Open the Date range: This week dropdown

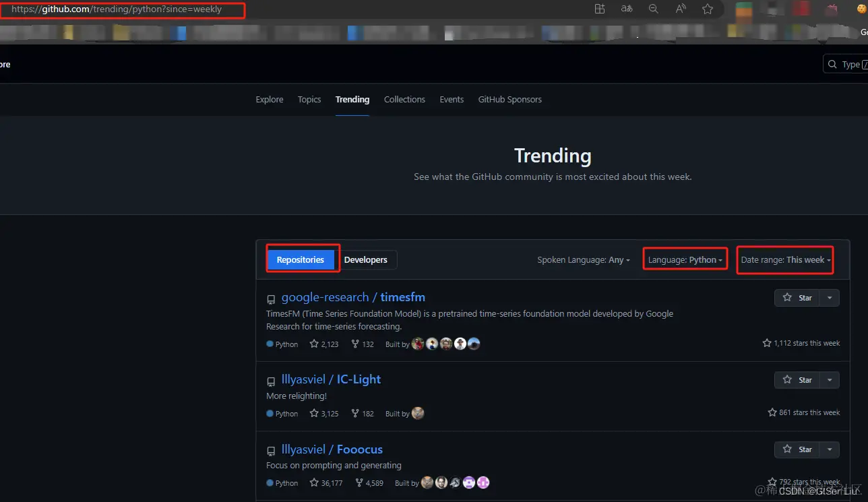[786, 259]
